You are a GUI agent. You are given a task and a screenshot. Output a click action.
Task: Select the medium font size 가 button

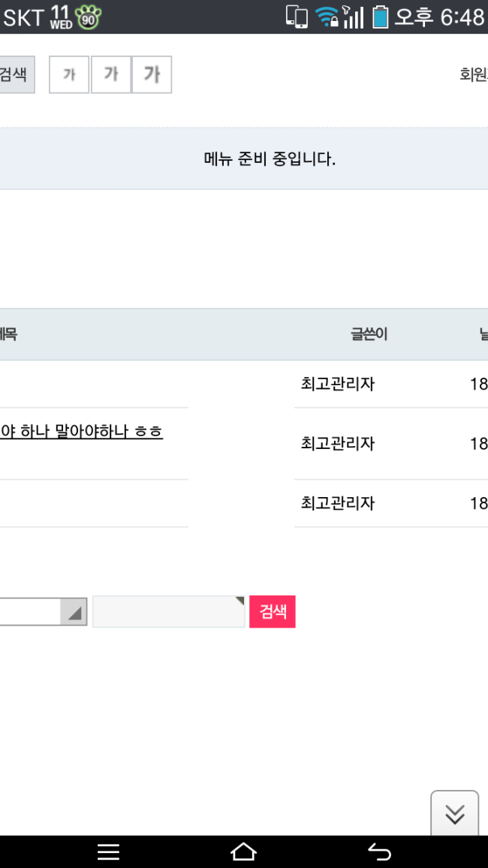111,75
